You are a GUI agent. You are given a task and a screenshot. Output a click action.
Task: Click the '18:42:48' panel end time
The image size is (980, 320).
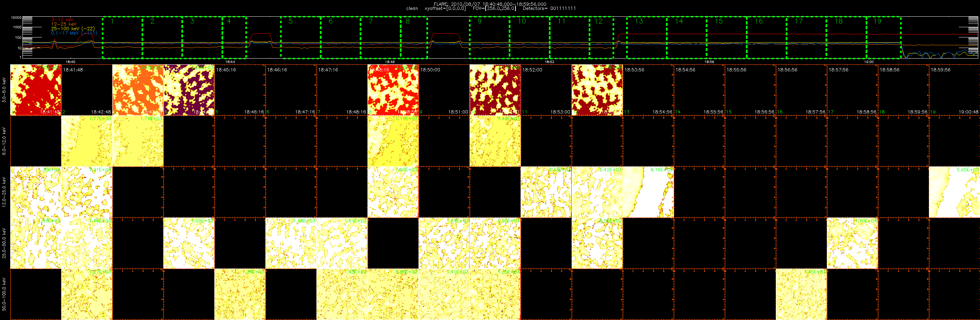(x=101, y=112)
